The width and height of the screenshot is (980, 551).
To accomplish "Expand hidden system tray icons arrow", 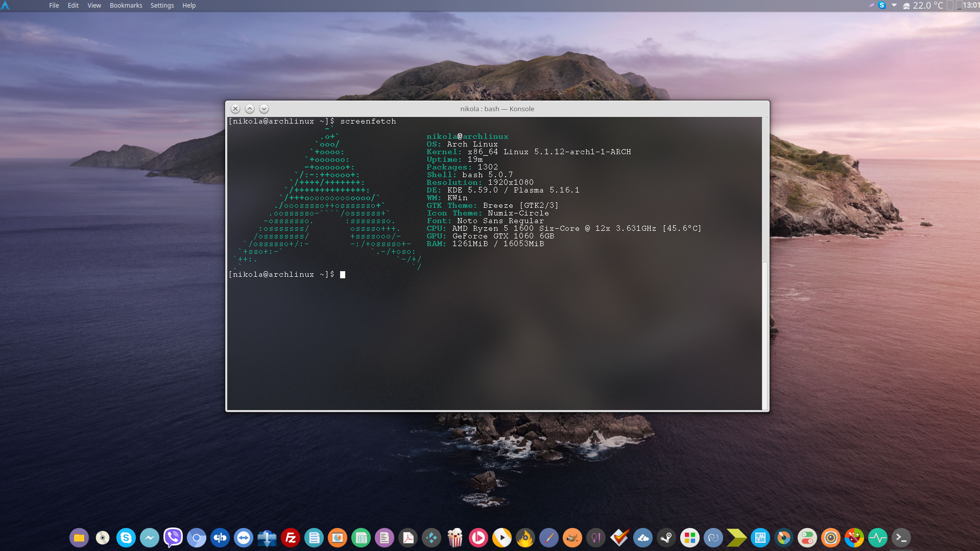I will click(894, 5).
